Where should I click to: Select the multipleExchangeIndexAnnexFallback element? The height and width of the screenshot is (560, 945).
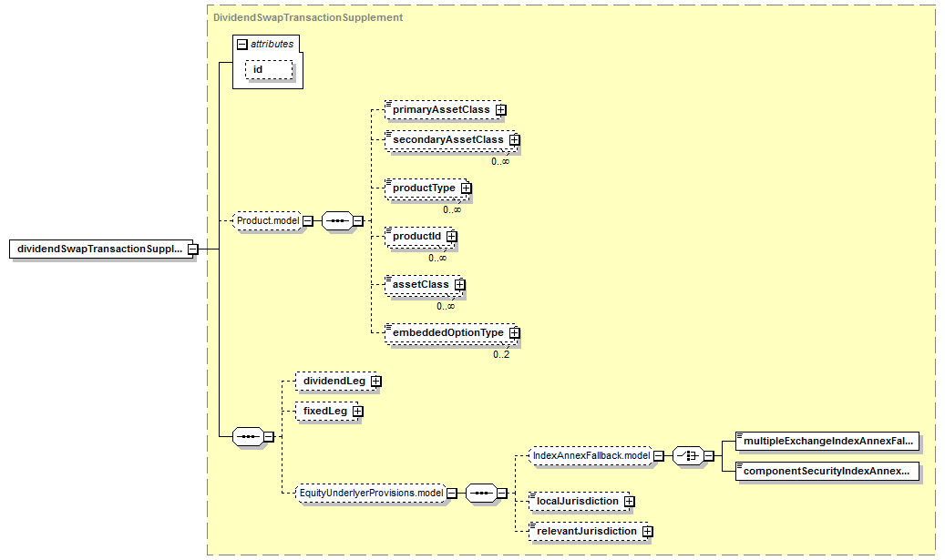827,442
